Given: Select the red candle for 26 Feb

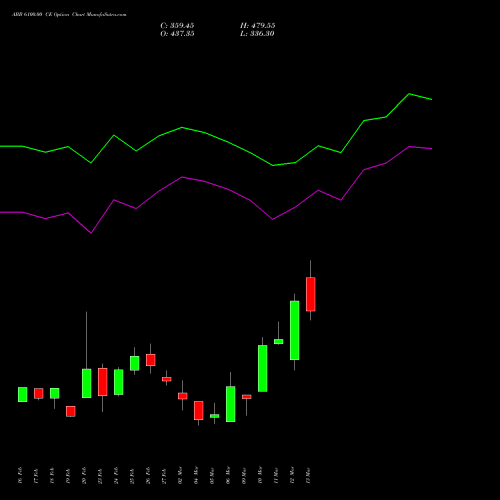Looking at the screenshot, I should (151, 360).
